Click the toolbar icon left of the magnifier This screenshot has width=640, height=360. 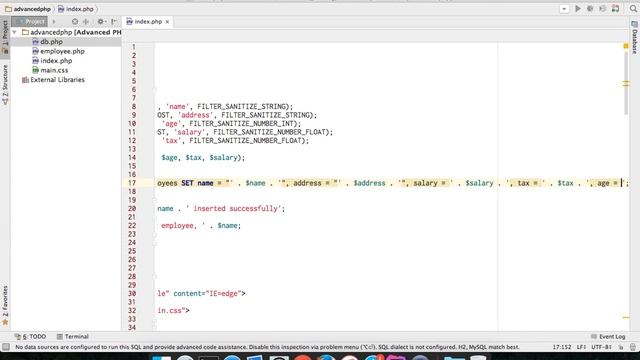(x=616, y=9)
